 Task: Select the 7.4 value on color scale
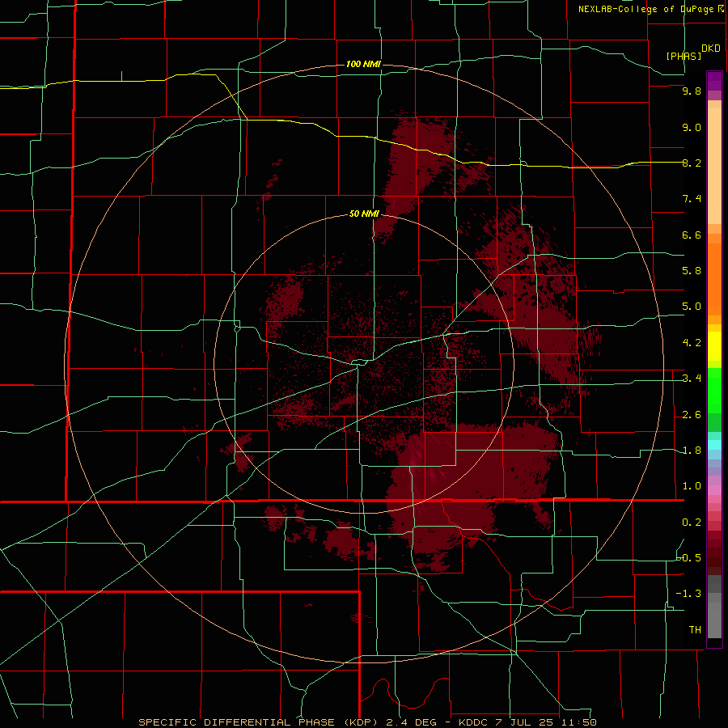pyautogui.click(x=692, y=199)
